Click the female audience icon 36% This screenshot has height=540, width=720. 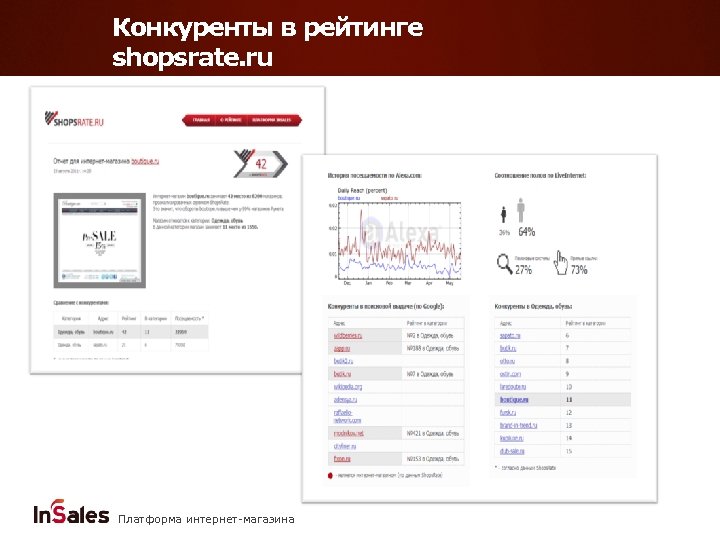coord(504,215)
